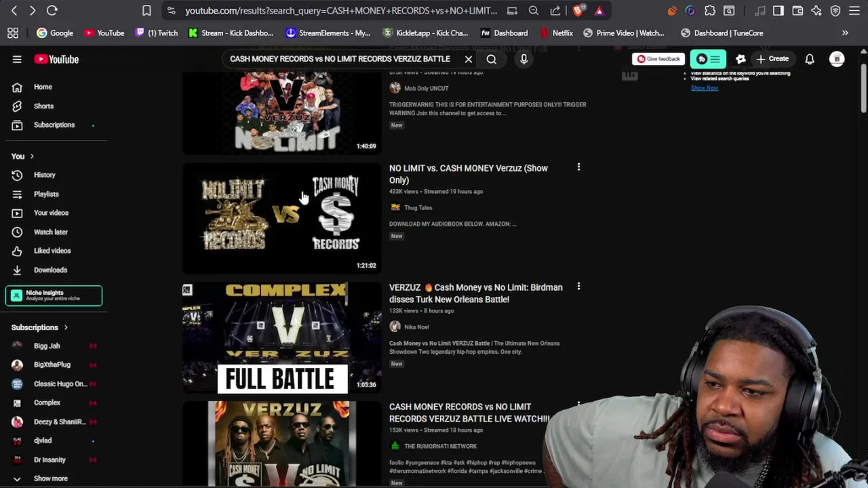868x488 pixels.
Task: Open the TubeBuddy menu button
Action: coord(708,59)
